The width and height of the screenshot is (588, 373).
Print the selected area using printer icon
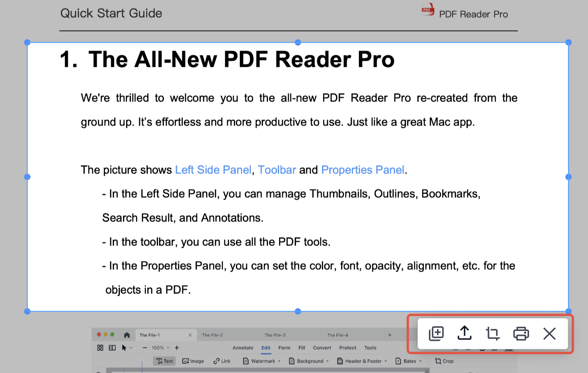521,333
